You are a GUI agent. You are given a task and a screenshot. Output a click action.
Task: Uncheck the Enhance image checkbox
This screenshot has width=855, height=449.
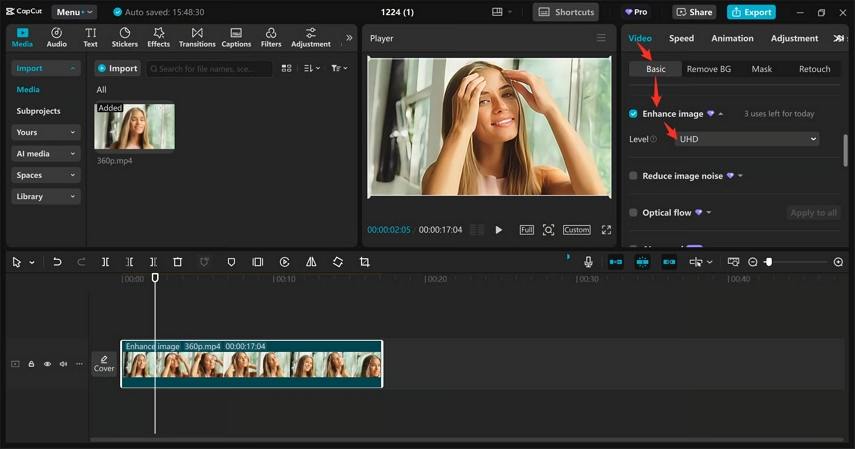click(x=633, y=113)
